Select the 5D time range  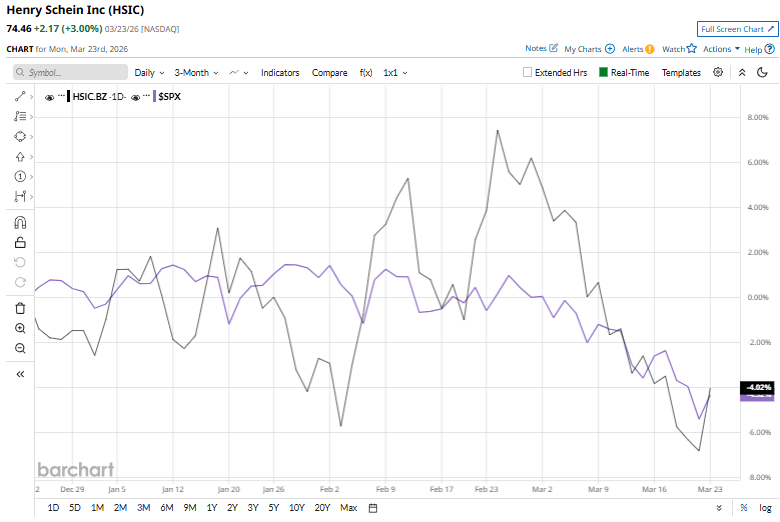click(x=75, y=508)
